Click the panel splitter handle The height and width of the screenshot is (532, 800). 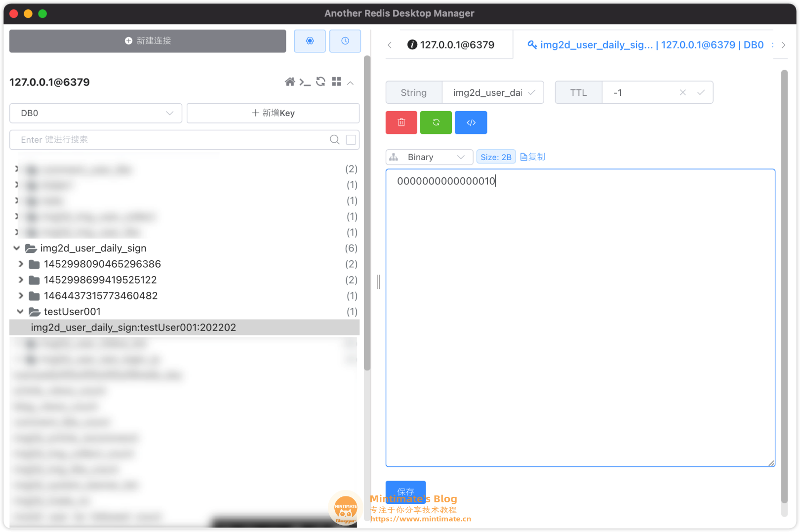[x=378, y=282]
